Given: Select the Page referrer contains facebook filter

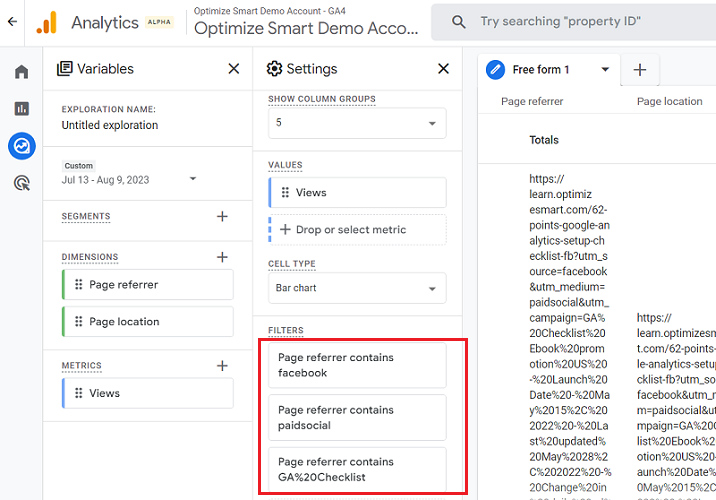Looking at the screenshot, I should [x=357, y=365].
